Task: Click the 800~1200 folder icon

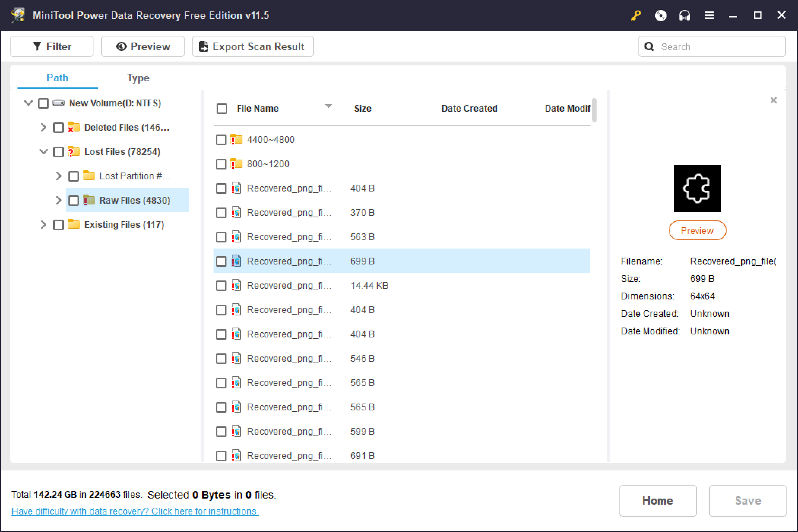Action: pos(236,164)
